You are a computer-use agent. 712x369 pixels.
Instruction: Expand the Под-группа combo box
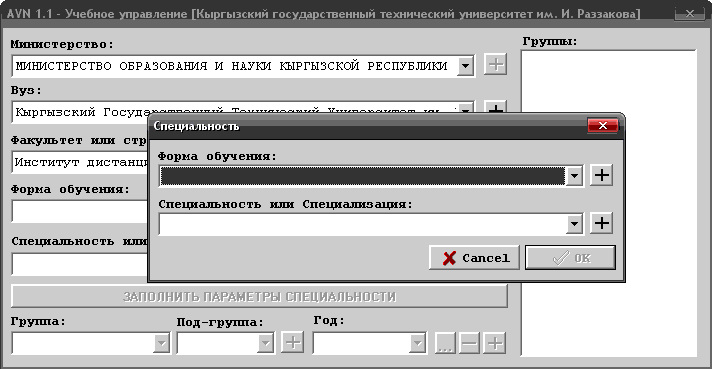coord(265,343)
